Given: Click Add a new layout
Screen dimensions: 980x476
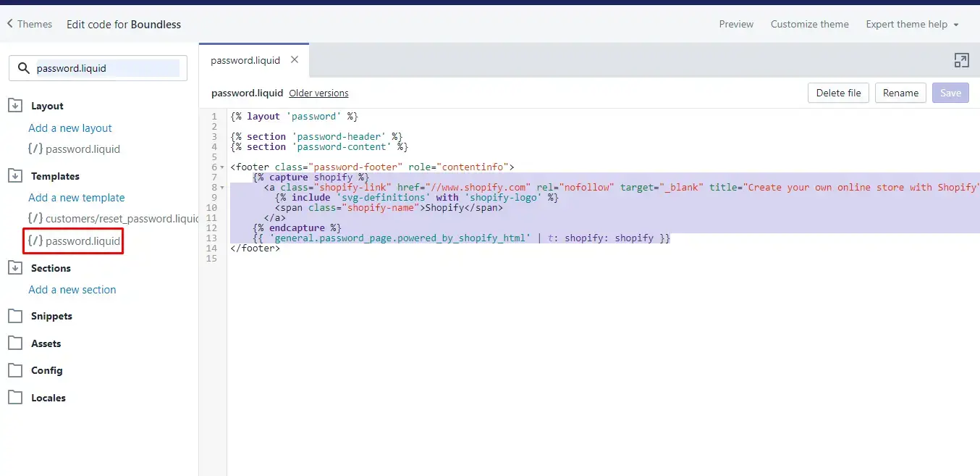Looking at the screenshot, I should pos(70,128).
